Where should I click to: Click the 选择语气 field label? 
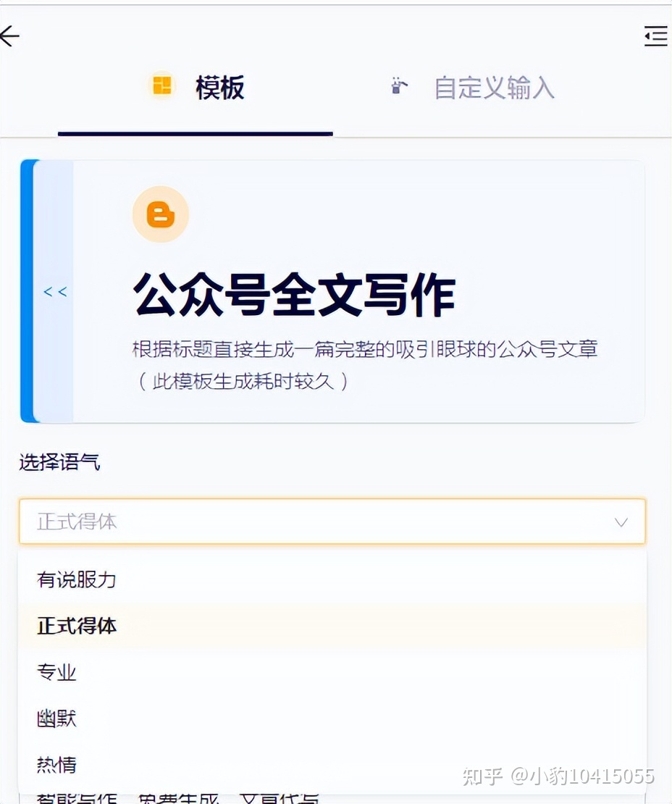pos(59,462)
